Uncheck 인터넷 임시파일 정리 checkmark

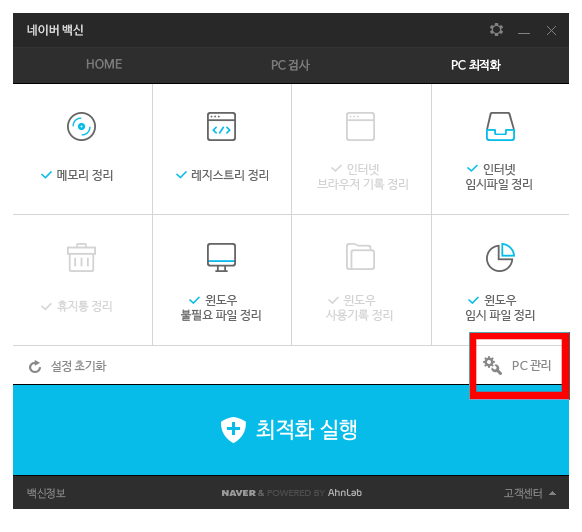click(472, 169)
